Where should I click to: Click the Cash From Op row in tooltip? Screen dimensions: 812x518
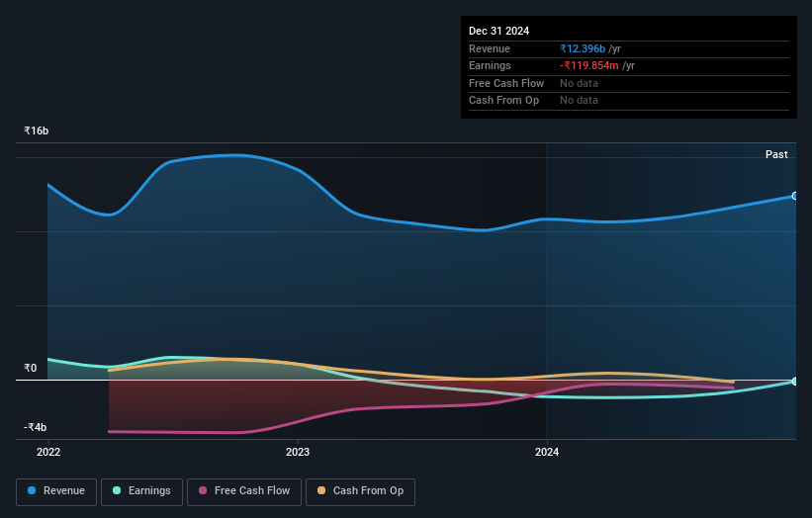click(629, 101)
